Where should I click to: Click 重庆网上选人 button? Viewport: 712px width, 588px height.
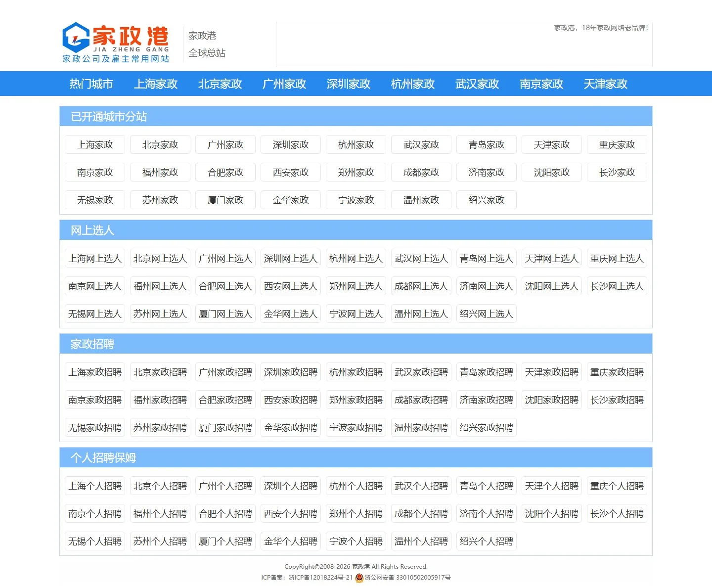click(x=617, y=258)
